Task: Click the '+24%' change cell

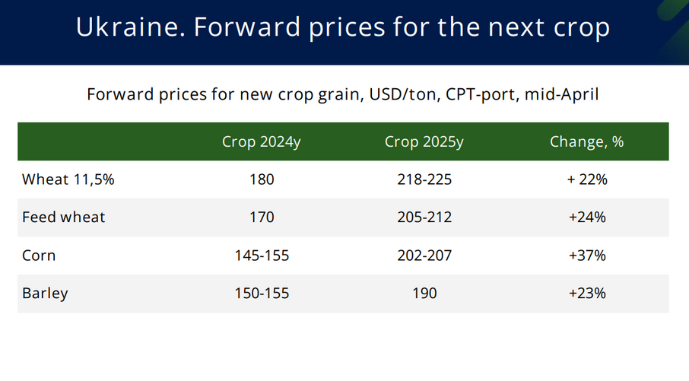Action: pos(587,217)
